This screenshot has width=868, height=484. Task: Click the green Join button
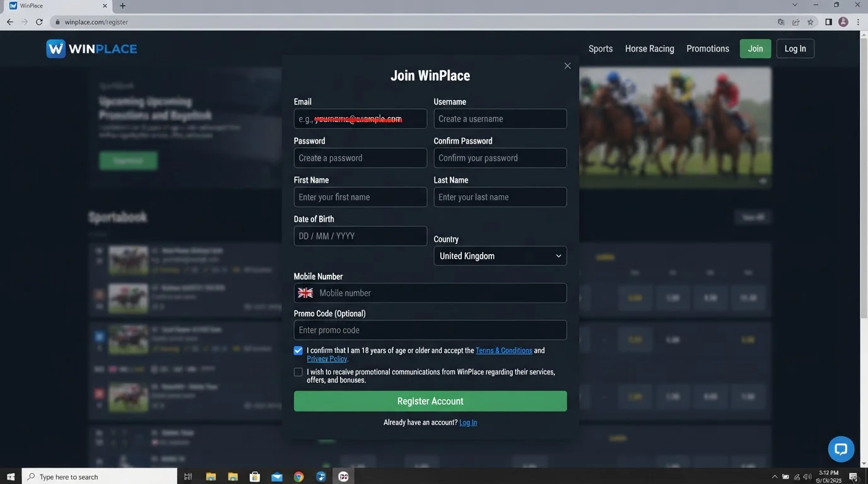point(756,49)
